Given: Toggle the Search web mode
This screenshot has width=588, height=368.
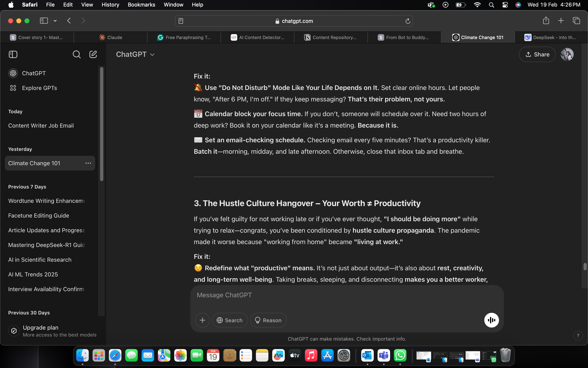Looking at the screenshot, I should 230,320.
